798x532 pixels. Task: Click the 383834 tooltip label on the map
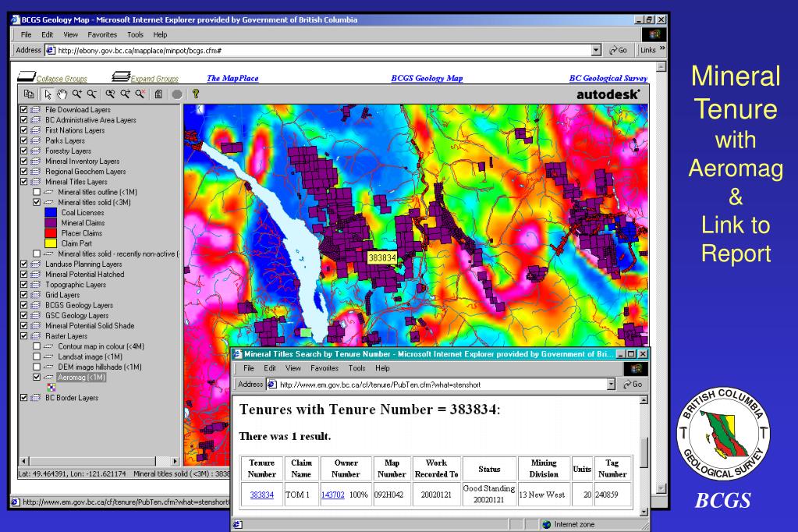pyautogui.click(x=382, y=258)
